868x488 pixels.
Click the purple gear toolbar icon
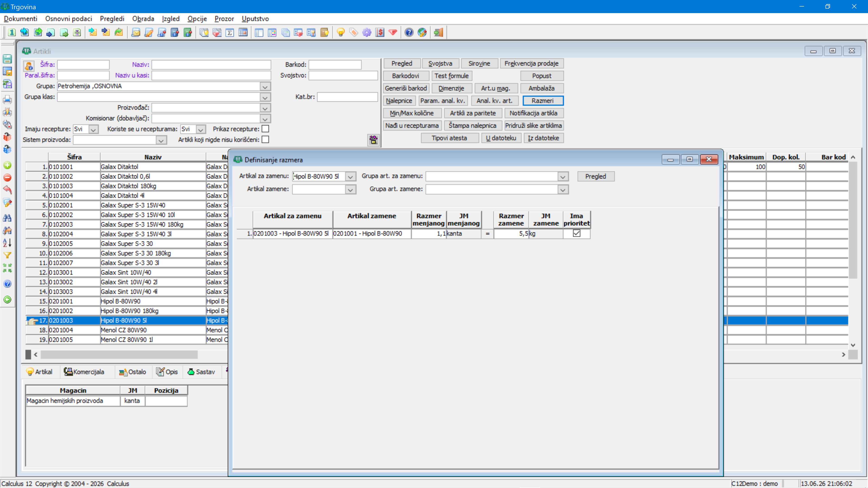click(367, 32)
